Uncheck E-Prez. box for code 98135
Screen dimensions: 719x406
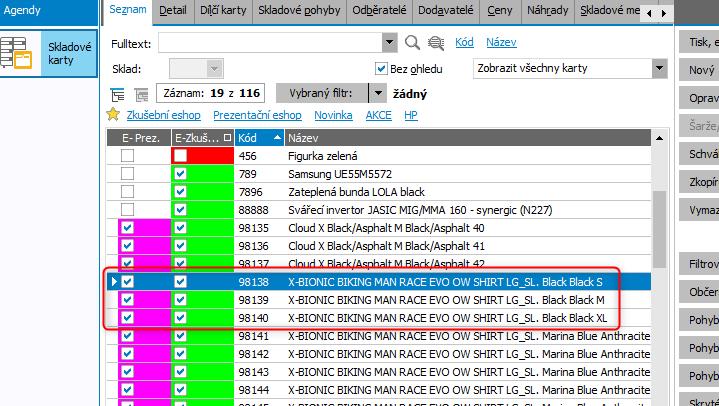coord(127,228)
